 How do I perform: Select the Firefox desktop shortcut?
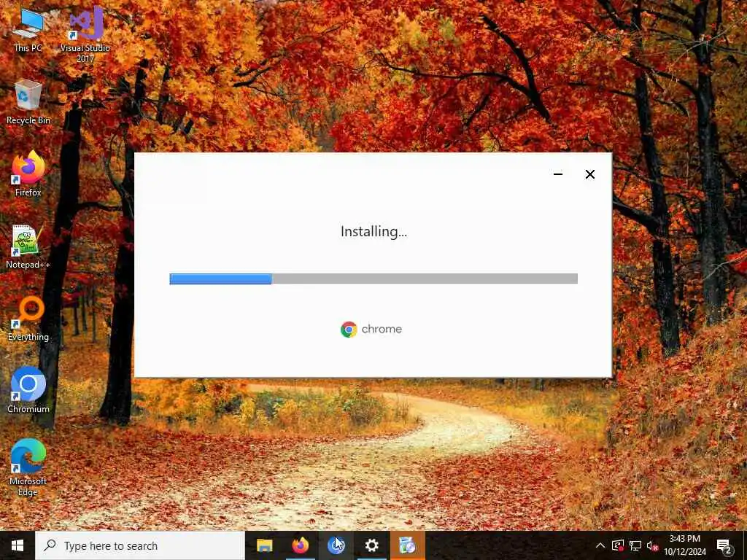28,174
